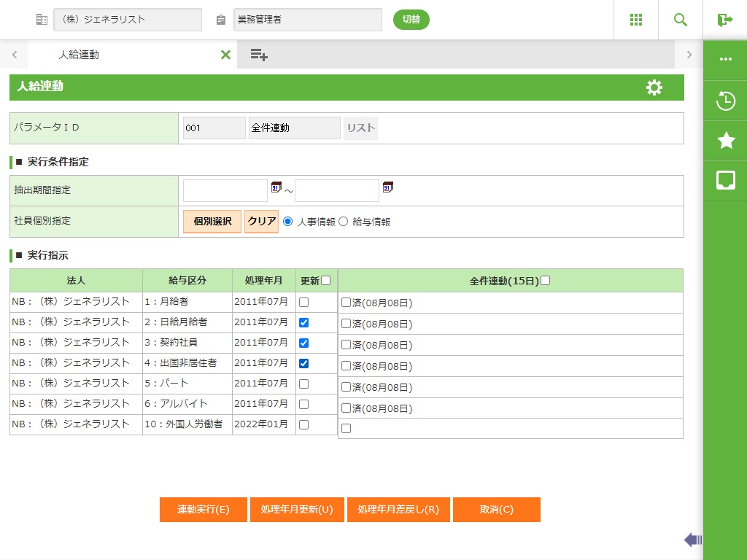Click the search magnifier icon
Image resolution: width=747 pixels, height=560 pixels.
coord(681,20)
